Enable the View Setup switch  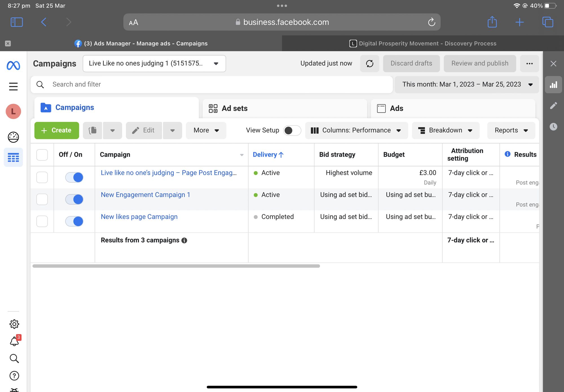coord(292,130)
